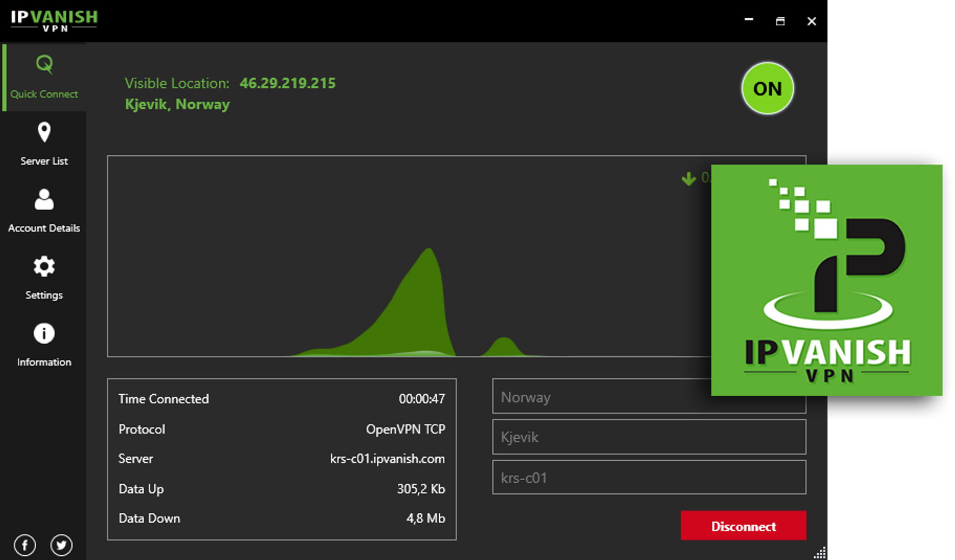Go to Account Details
The width and height of the screenshot is (955, 560).
[44, 211]
